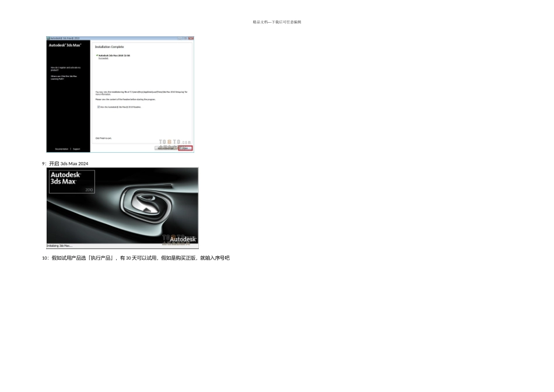Click the installer window maximize button
554x392 pixels.
click(185, 38)
